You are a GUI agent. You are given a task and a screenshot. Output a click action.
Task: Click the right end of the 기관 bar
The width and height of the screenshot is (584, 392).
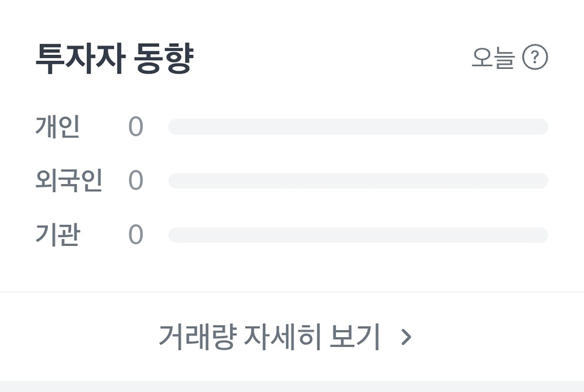coord(542,235)
